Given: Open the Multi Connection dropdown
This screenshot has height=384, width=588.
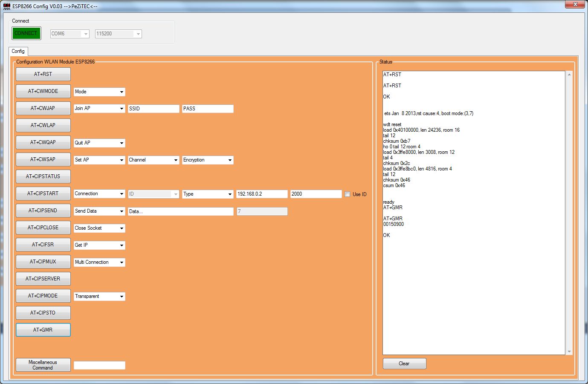Looking at the screenshot, I should pos(99,262).
